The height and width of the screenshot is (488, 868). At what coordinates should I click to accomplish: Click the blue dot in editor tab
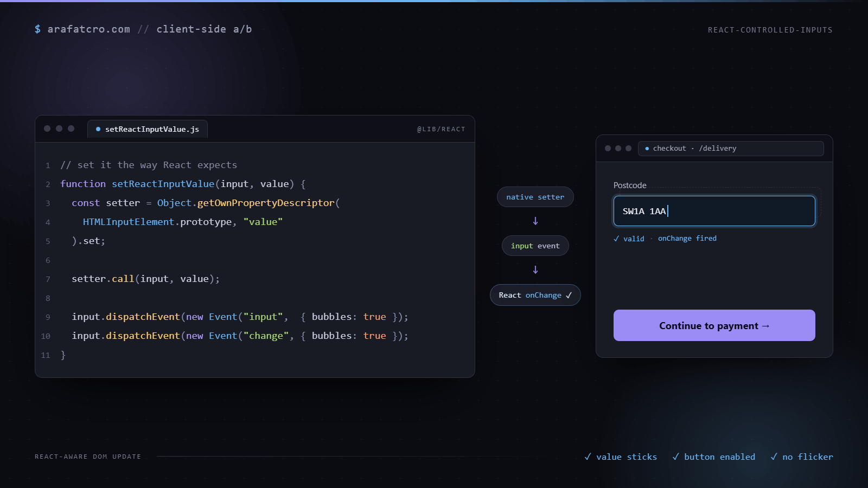coord(98,129)
